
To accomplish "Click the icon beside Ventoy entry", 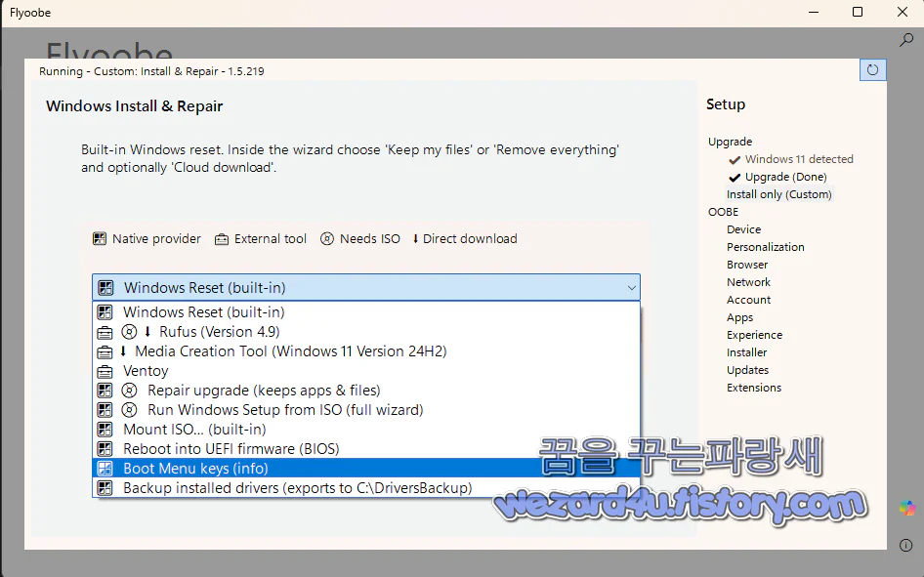I will pos(105,372).
